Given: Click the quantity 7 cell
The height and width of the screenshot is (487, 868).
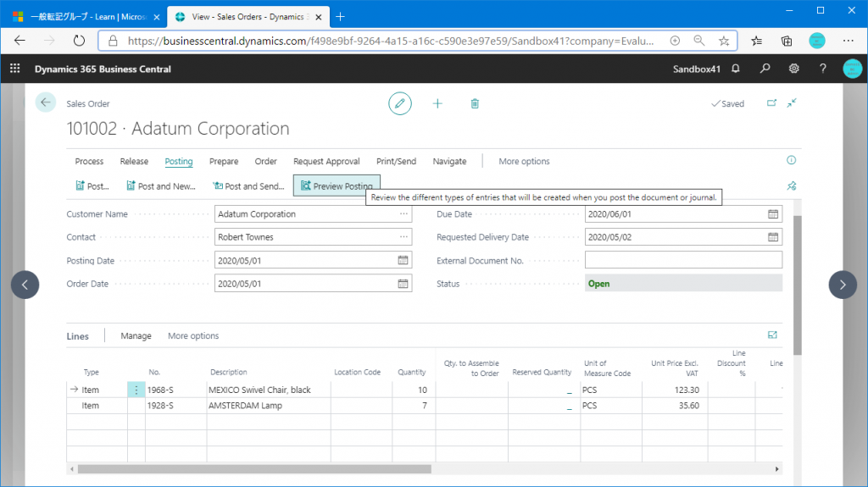Looking at the screenshot, I should coord(414,406).
